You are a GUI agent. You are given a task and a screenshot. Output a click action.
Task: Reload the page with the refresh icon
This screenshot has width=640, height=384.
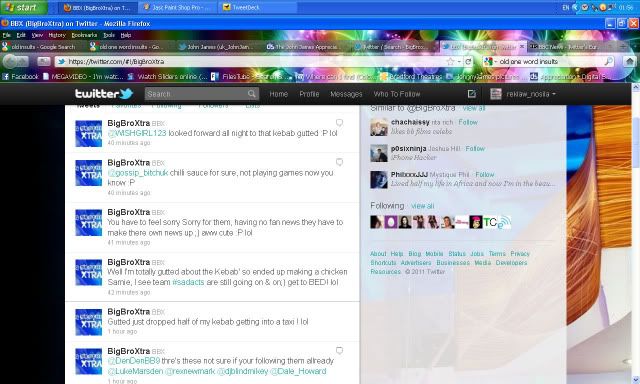[468, 62]
